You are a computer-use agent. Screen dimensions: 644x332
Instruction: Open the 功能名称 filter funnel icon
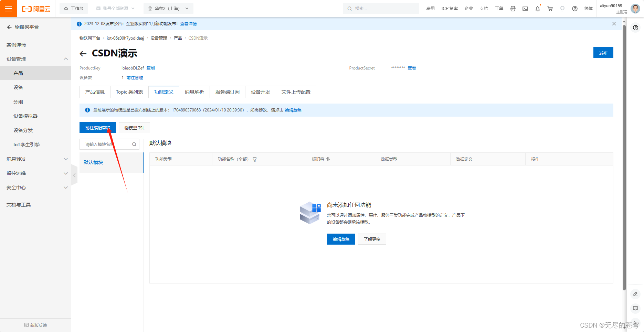[x=255, y=159]
